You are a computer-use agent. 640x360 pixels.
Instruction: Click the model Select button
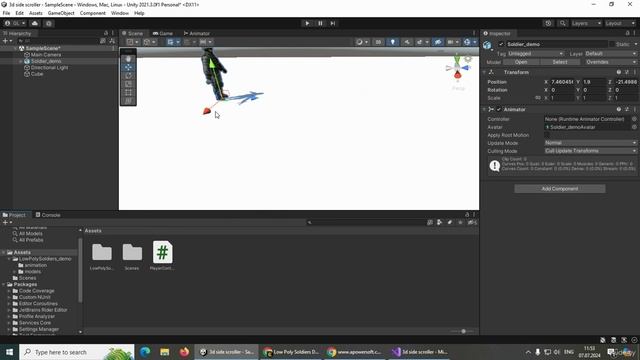coord(560,62)
